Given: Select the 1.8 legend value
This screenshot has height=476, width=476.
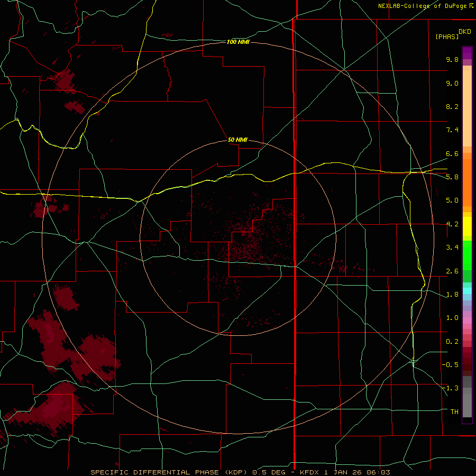Looking at the screenshot, I should pos(452,295).
